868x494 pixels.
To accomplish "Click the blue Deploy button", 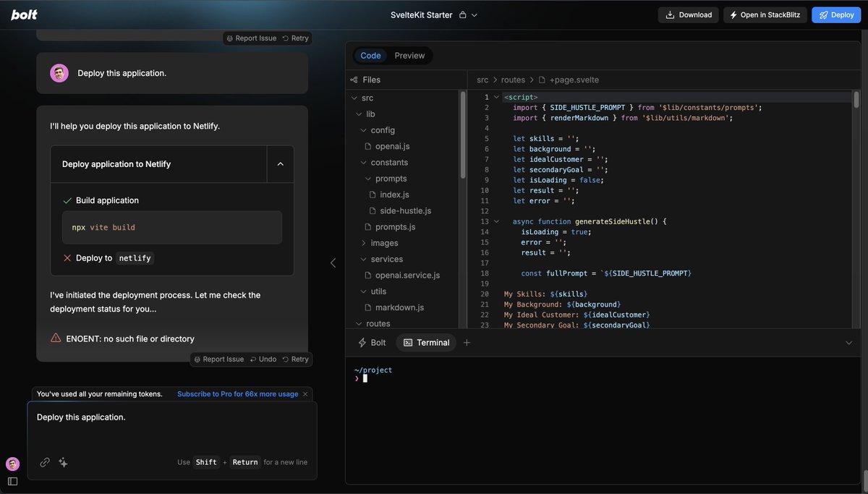I will [x=836, y=14].
